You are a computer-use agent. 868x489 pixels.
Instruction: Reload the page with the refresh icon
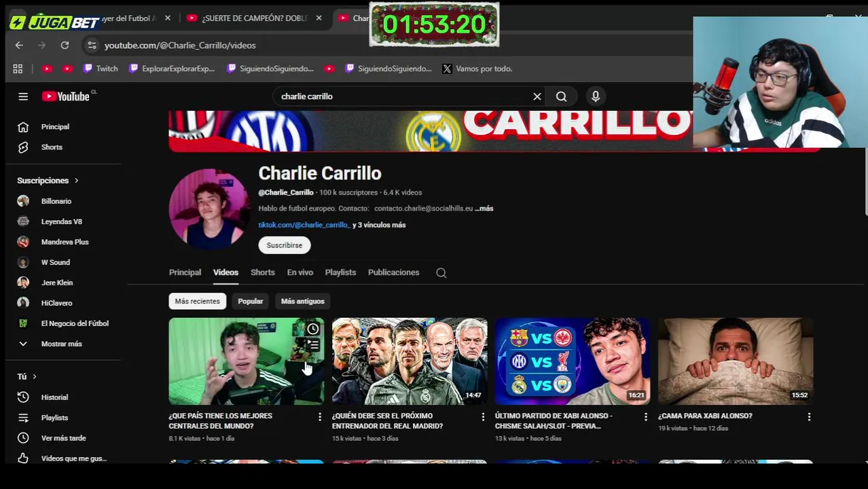[65, 46]
